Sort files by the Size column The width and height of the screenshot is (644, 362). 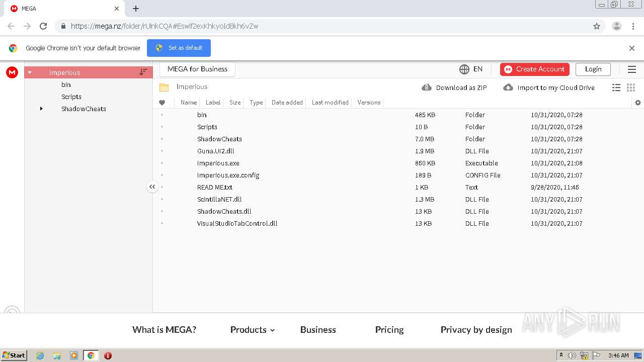point(235,103)
